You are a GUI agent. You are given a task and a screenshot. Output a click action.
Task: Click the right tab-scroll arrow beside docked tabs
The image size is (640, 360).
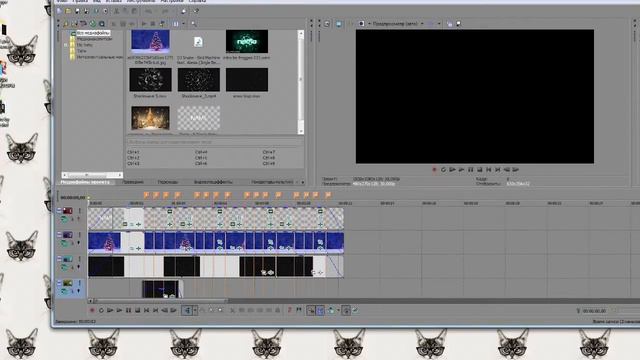303,182
